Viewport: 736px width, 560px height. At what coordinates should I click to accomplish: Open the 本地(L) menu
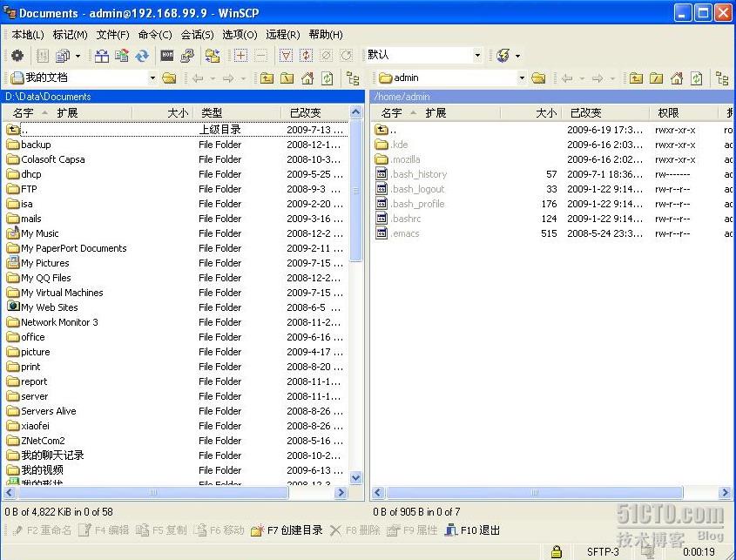(28, 35)
